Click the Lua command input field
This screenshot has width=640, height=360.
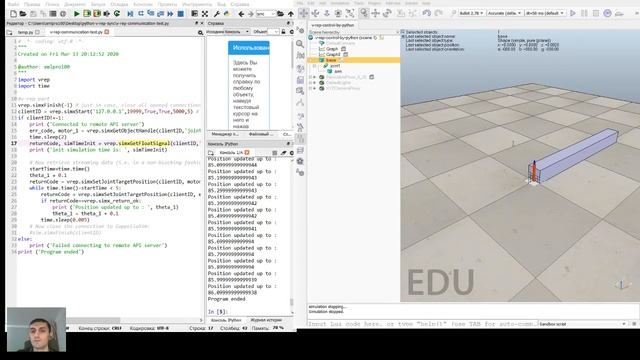coord(422,324)
